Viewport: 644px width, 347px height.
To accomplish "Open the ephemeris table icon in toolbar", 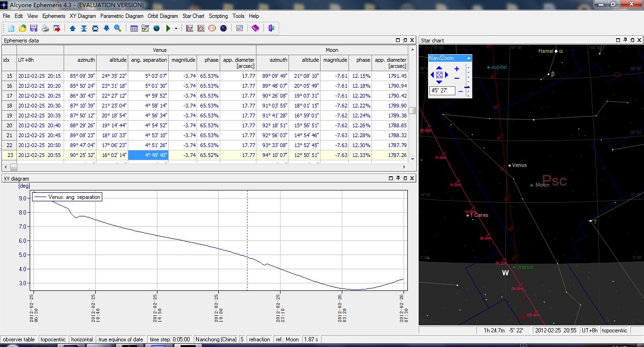I will coord(134,28).
